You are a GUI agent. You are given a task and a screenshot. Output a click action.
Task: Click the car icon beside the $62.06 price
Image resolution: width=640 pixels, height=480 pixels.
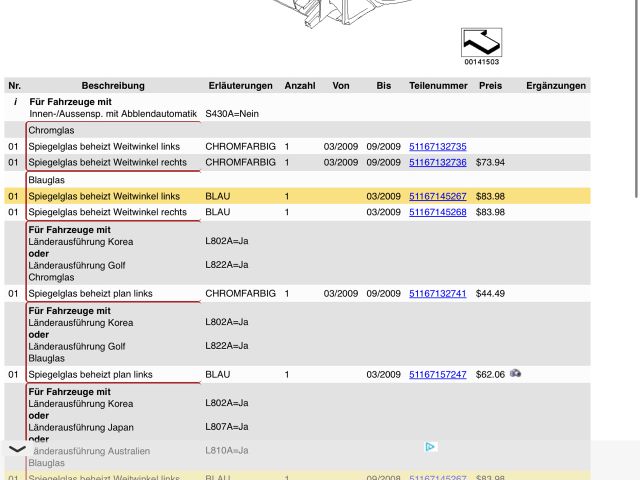pyautogui.click(x=515, y=374)
